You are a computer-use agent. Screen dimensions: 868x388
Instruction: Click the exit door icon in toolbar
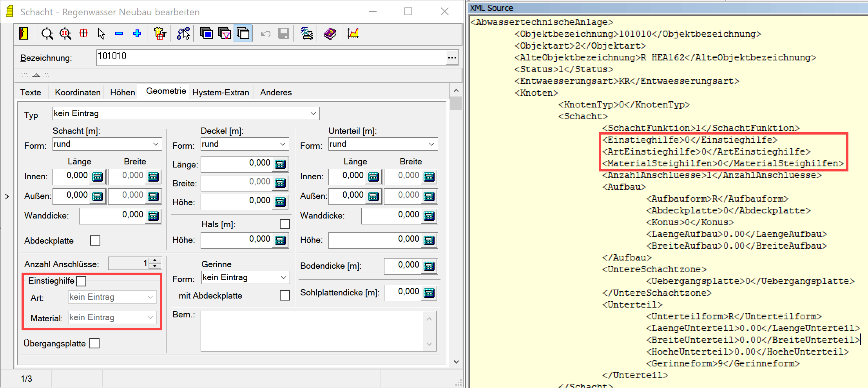(24, 34)
